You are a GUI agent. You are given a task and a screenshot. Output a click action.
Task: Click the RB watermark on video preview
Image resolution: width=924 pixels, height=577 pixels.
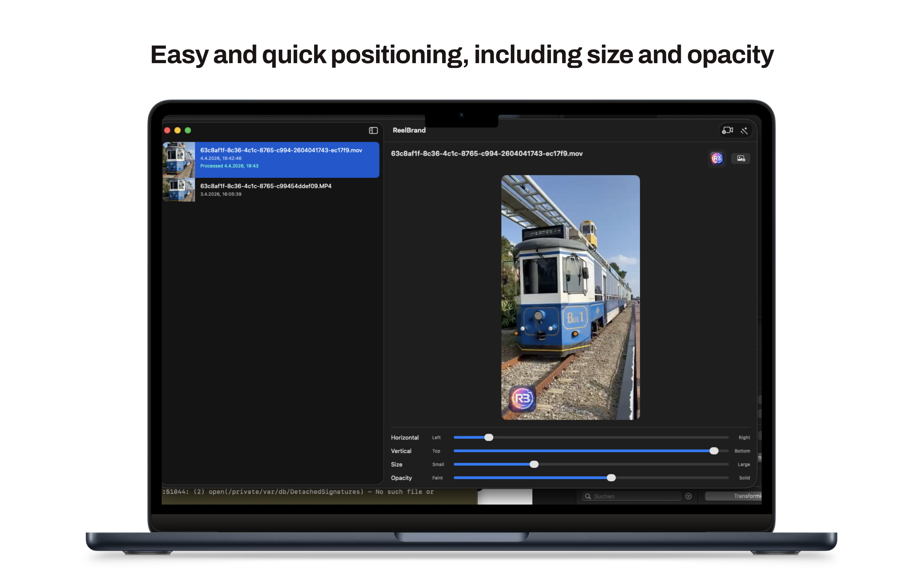(x=522, y=399)
